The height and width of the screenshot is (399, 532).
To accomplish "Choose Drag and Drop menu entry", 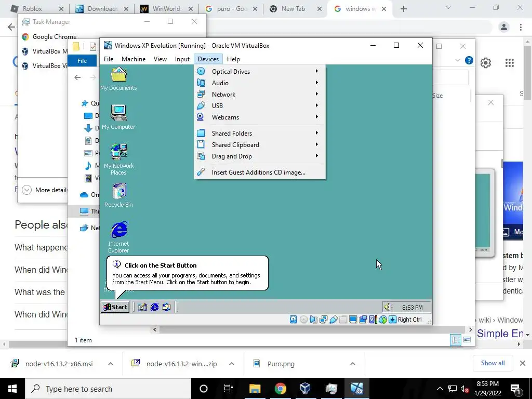I will pyautogui.click(x=260, y=156).
